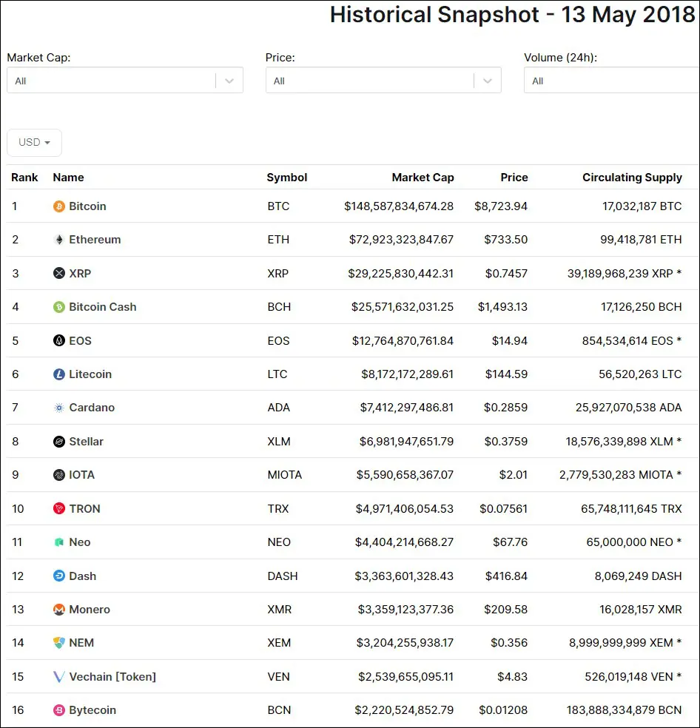Click Bytecoin price $0.01208
This screenshot has width=700, height=728.
[503, 710]
